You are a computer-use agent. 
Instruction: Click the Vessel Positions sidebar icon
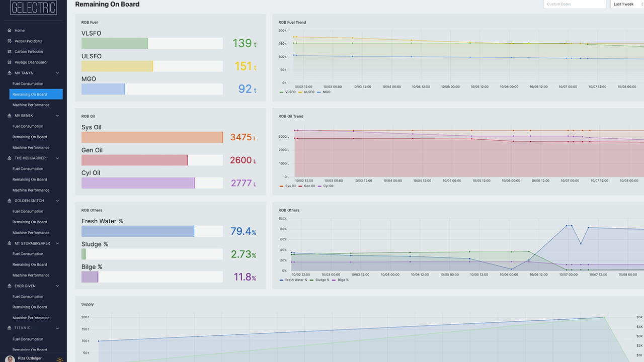pyautogui.click(x=10, y=41)
